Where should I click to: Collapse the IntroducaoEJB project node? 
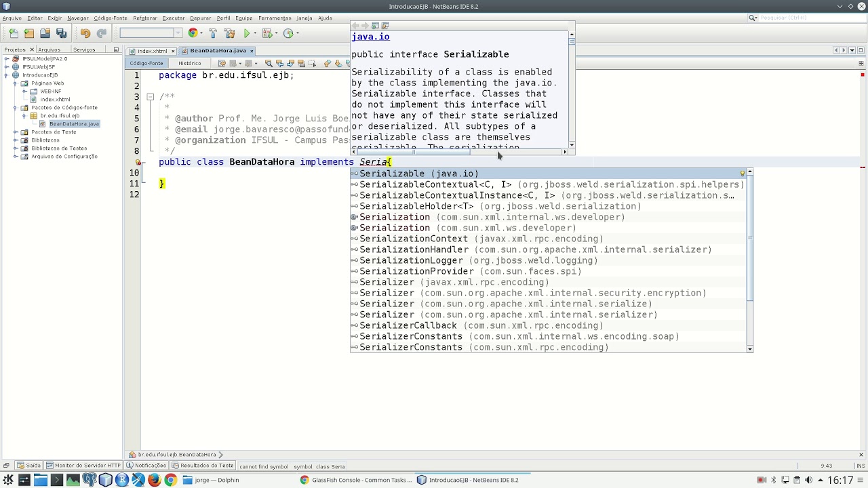click(x=7, y=75)
